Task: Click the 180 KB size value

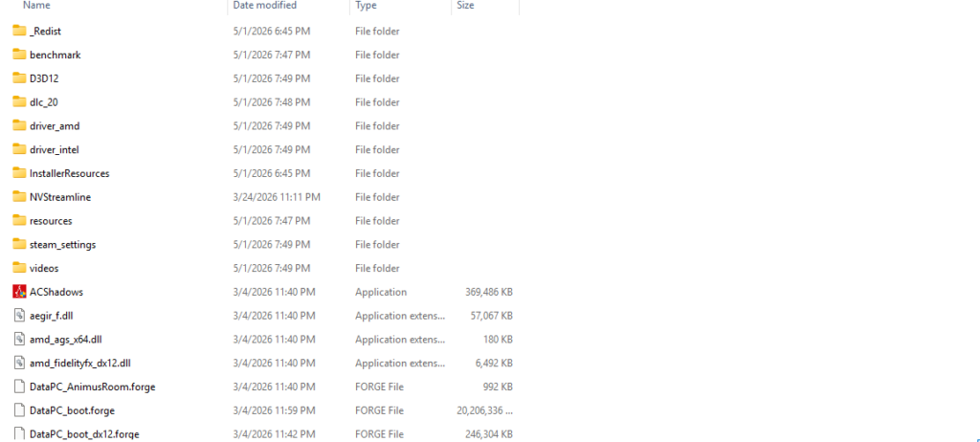Action: point(499,340)
